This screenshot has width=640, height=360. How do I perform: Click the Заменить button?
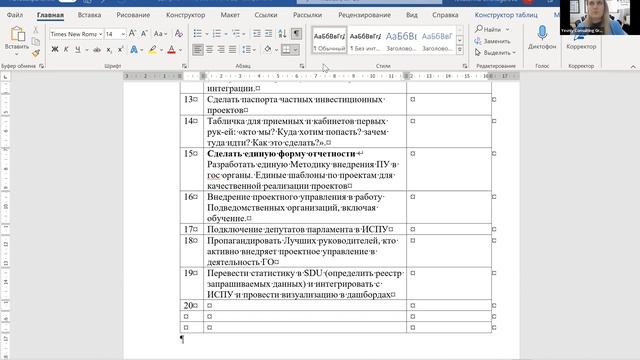tap(493, 41)
